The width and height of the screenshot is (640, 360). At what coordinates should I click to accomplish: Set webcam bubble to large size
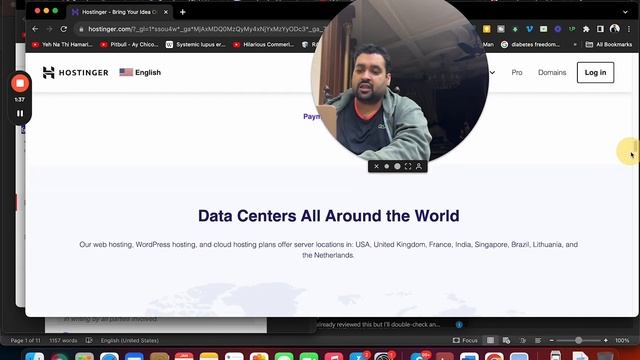tap(397, 166)
